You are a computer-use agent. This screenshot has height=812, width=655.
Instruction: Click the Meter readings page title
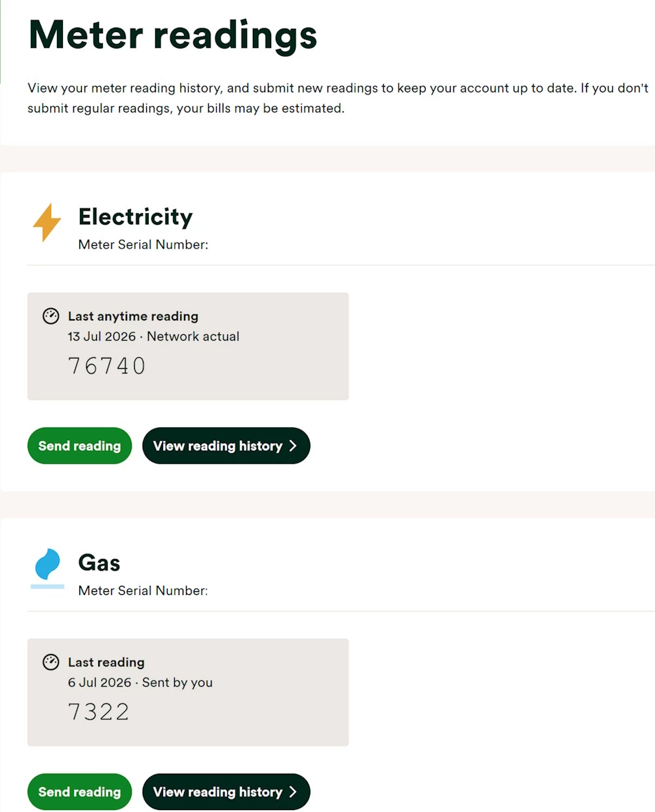pyautogui.click(x=173, y=35)
